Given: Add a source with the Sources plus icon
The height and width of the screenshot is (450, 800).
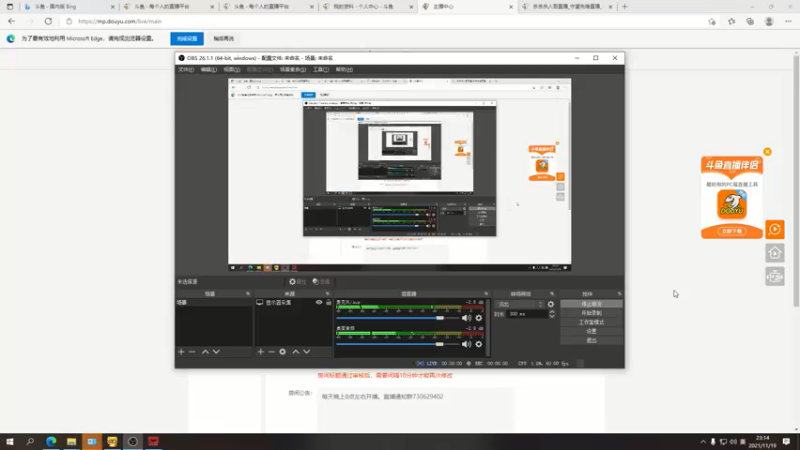Looking at the screenshot, I should (x=261, y=352).
